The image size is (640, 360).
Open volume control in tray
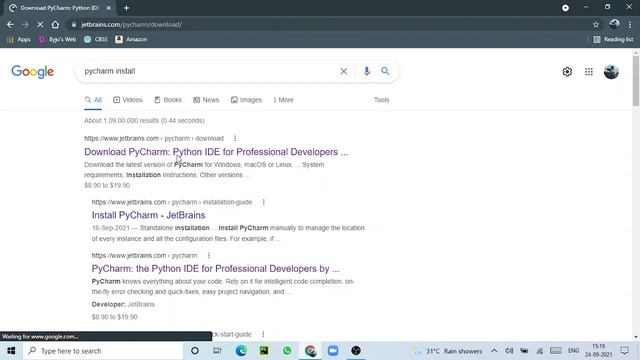pos(509,351)
